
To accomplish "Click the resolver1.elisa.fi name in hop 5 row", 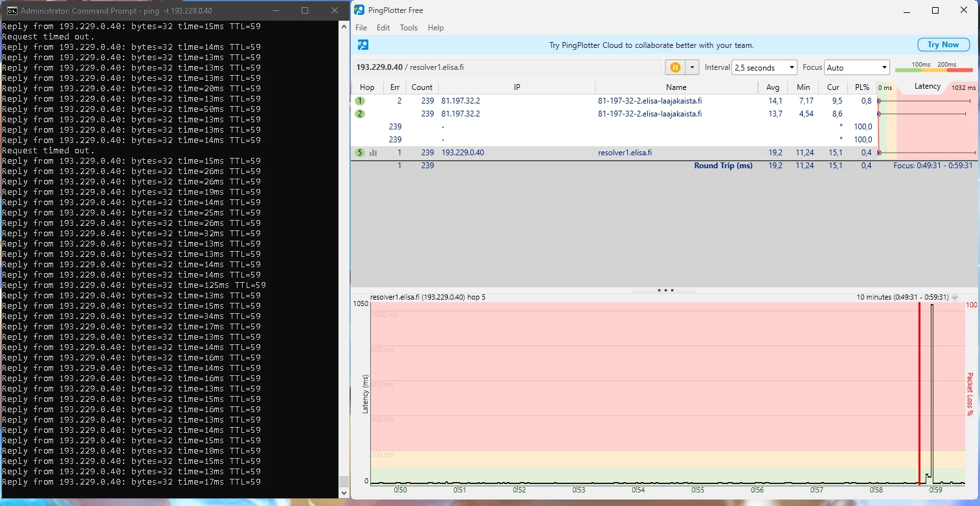I will pos(625,153).
